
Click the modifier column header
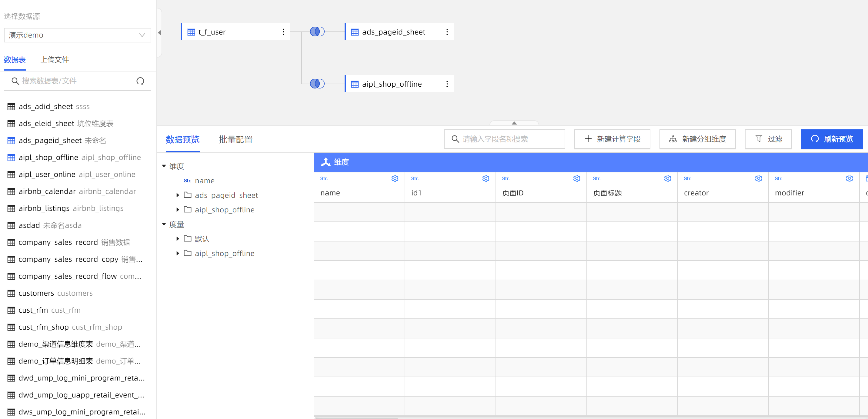[814, 187]
